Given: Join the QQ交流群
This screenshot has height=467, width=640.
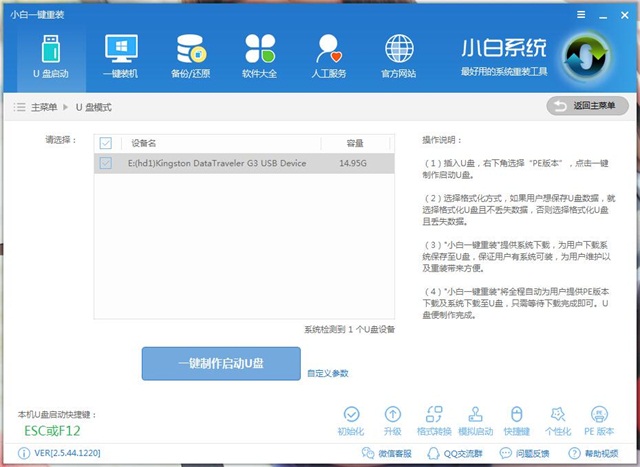Looking at the screenshot, I should (454, 453).
